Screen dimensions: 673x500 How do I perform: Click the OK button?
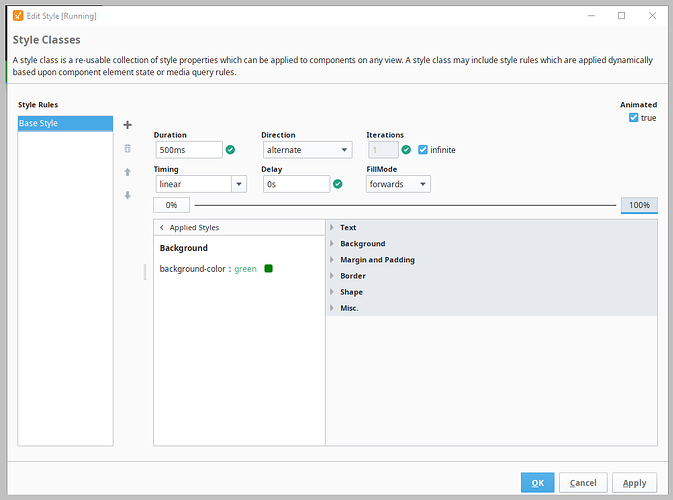(537, 483)
